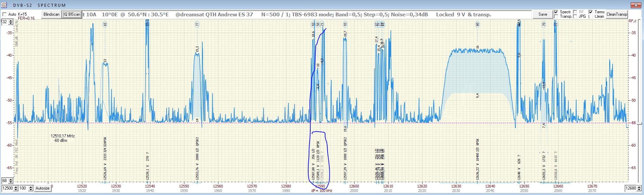Click the dF= 100 kHz label
The width and height of the screenshot is (644, 195).
pyautogui.click(x=321, y=191)
